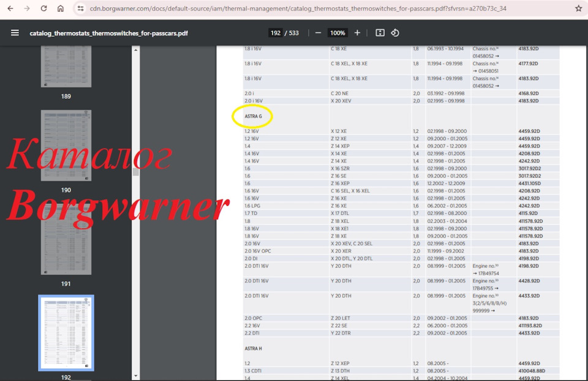
Task: Select date range 06.2000 - 01.2005
Action: pos(447,325)
